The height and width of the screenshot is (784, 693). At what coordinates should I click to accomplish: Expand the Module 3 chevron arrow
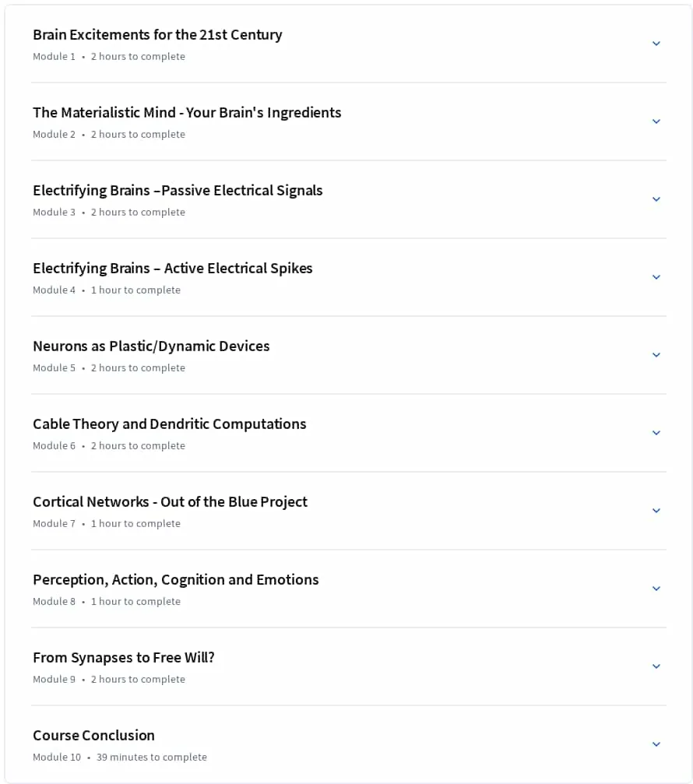(656, 199)
